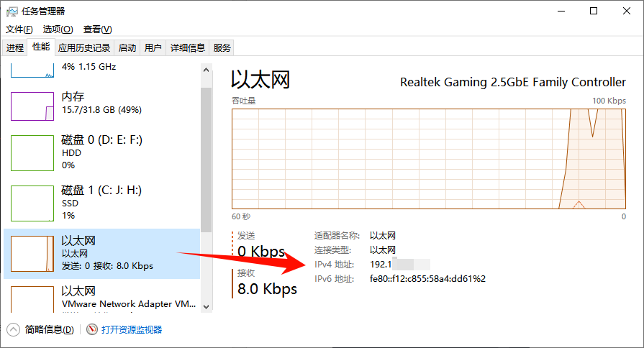Image resolution: width=644 pixels, height=348 pixels.
Task: Switch to the Details tab
Action: tap(187, 48)
